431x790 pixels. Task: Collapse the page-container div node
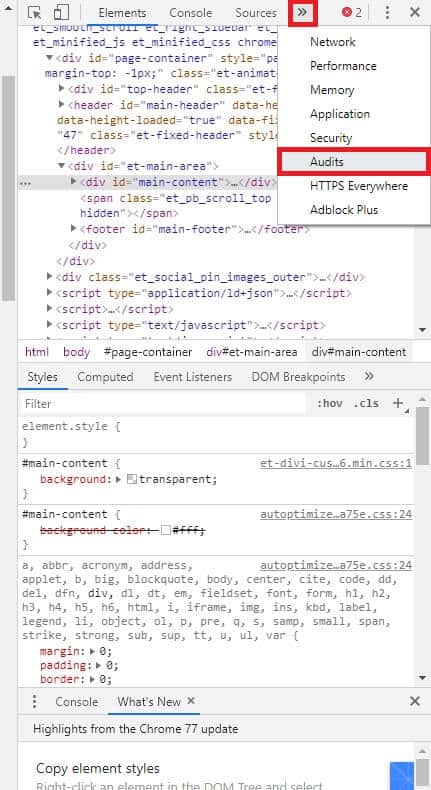click(x=49, y=58)
